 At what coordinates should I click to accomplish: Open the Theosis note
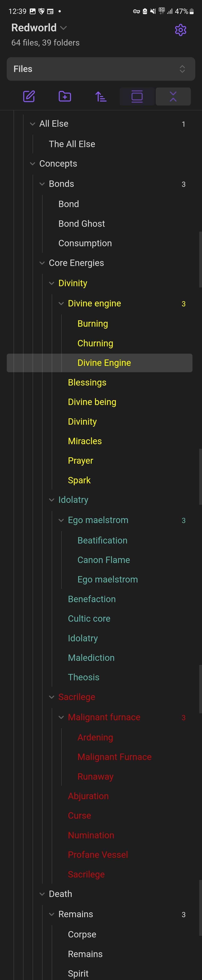pos(84,677)
